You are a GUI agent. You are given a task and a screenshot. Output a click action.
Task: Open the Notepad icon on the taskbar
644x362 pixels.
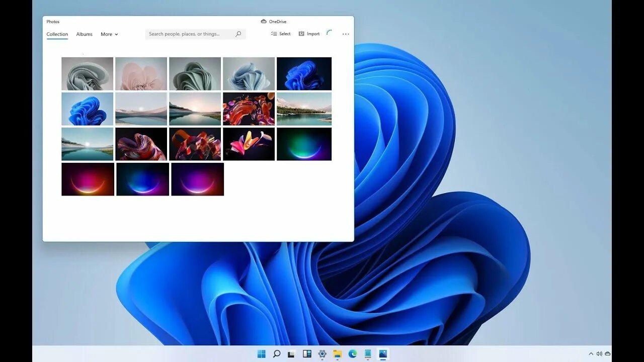click(x=368, y=354)
